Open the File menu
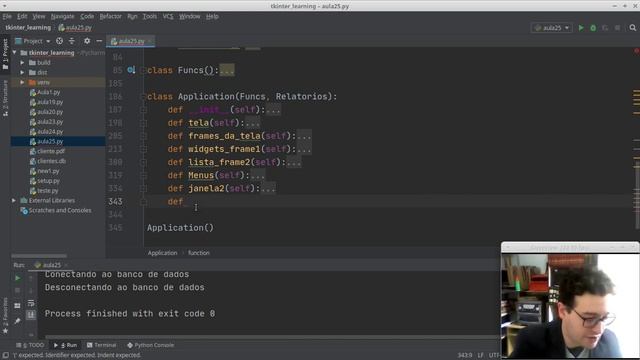 [7, 16]
